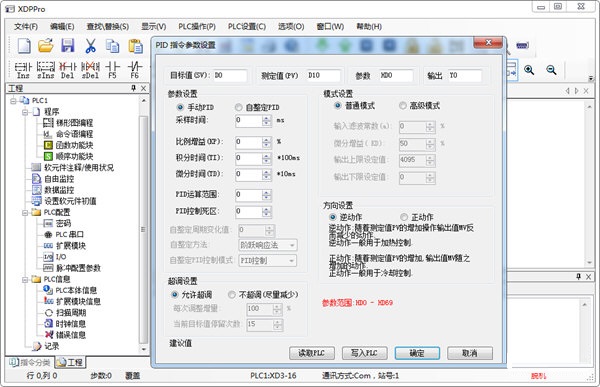This screenshot has height=387, width=600.
Task: Collapse the PLC1 tree node
Action: click(13, 101)
